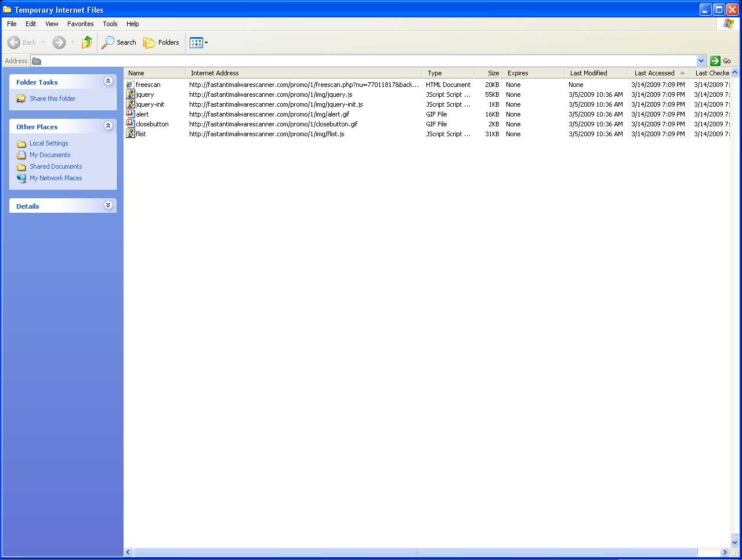Click the freescan HTML file icon
This screenshot has width=742, height=560.
point(131,85)
